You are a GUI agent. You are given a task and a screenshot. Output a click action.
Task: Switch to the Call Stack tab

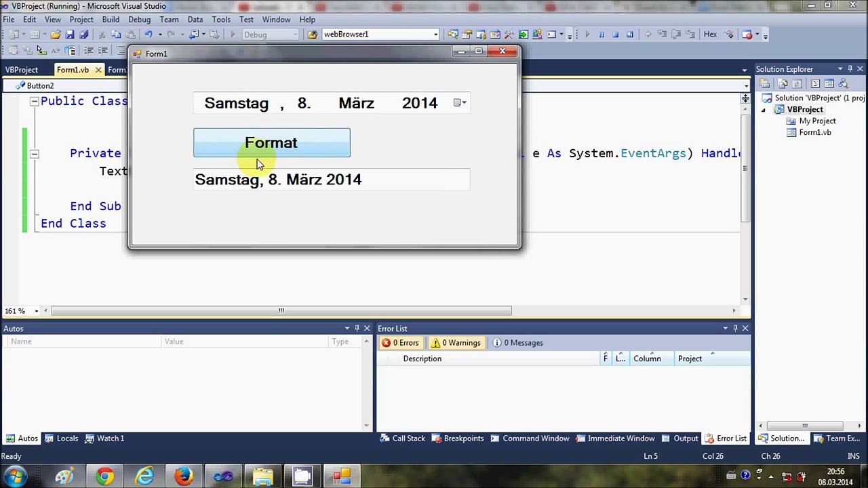(x=403, y=439)
